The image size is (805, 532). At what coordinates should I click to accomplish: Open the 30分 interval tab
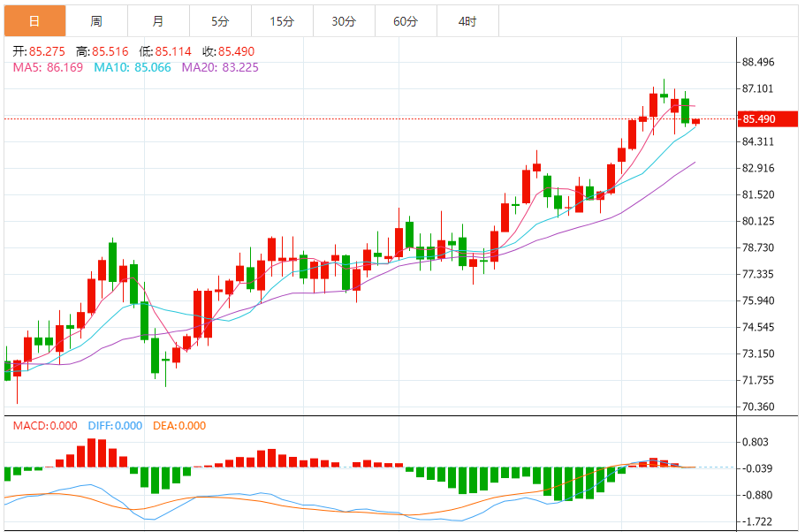point(344,21)
